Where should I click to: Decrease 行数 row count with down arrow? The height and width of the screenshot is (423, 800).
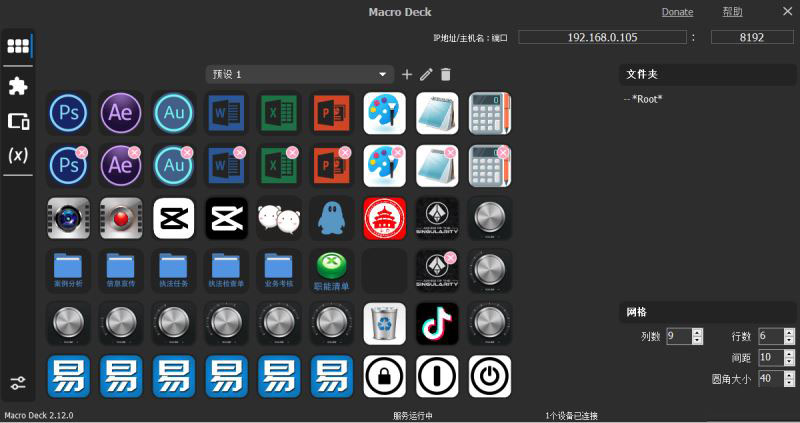pos(791,341)
